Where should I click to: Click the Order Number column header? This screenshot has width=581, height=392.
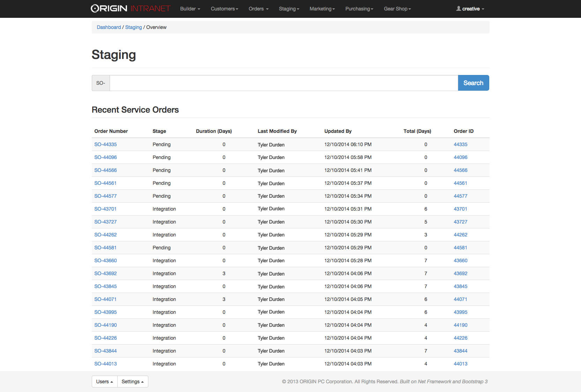[111, 131]
